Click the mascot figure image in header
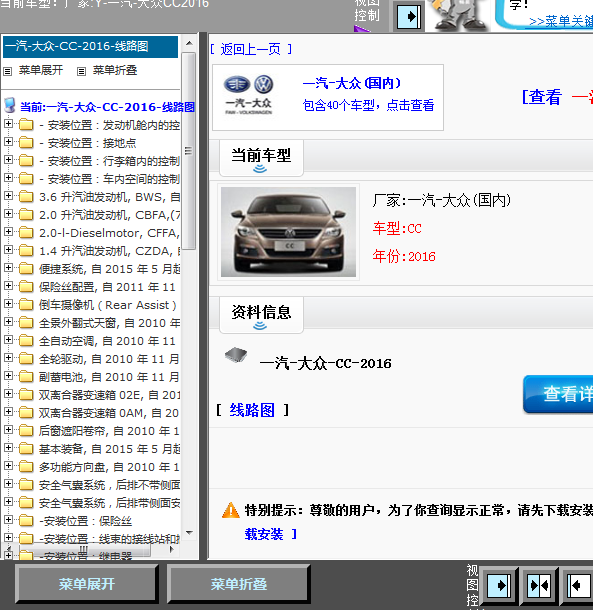This screenshot has height=610, width=593. [x=458, y=16]
